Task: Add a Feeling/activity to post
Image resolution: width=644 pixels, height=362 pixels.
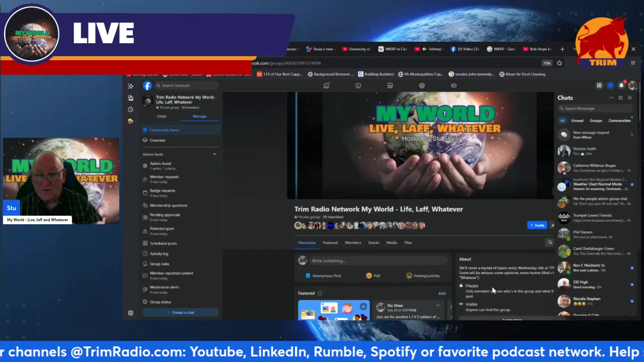Action: [423, 276]
